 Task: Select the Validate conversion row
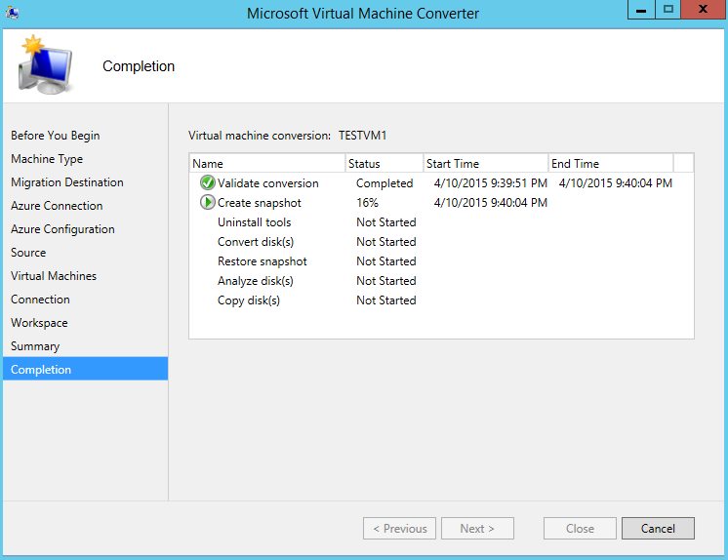(x=441, y=183)
